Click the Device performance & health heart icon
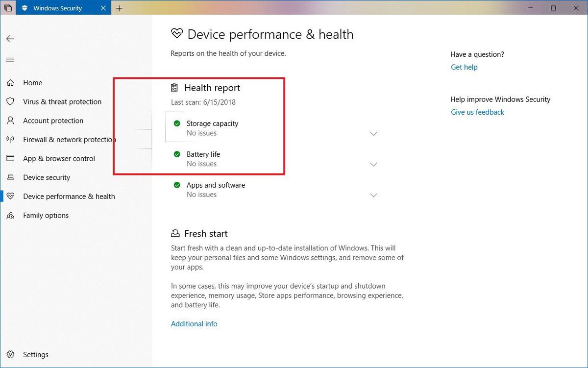This screenshot has height=368, width=588. tap(10, 196)
